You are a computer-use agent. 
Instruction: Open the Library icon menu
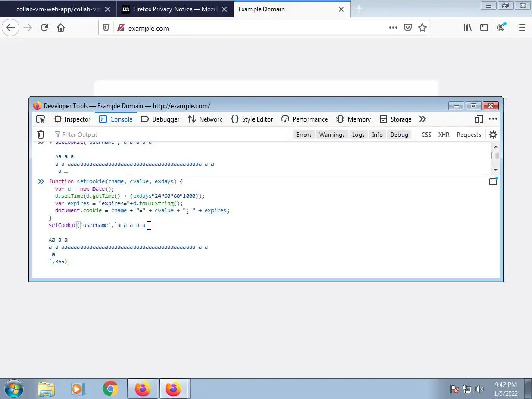[x=468, y=28]
